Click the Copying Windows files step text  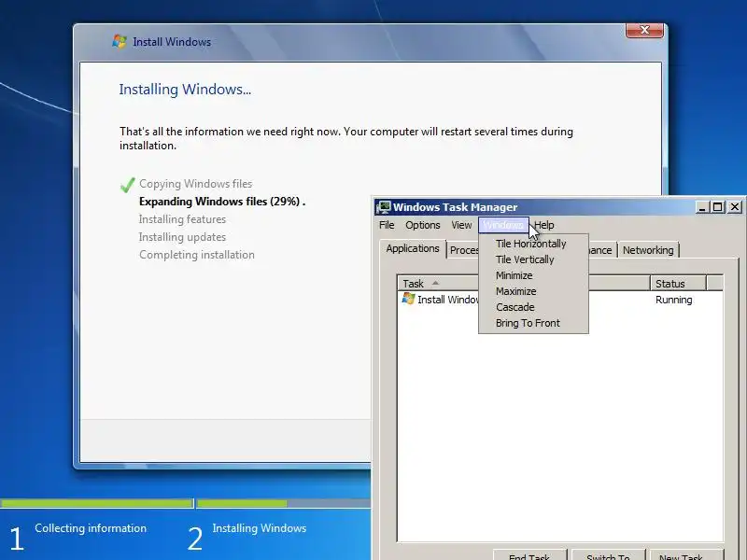coord(196,184)
